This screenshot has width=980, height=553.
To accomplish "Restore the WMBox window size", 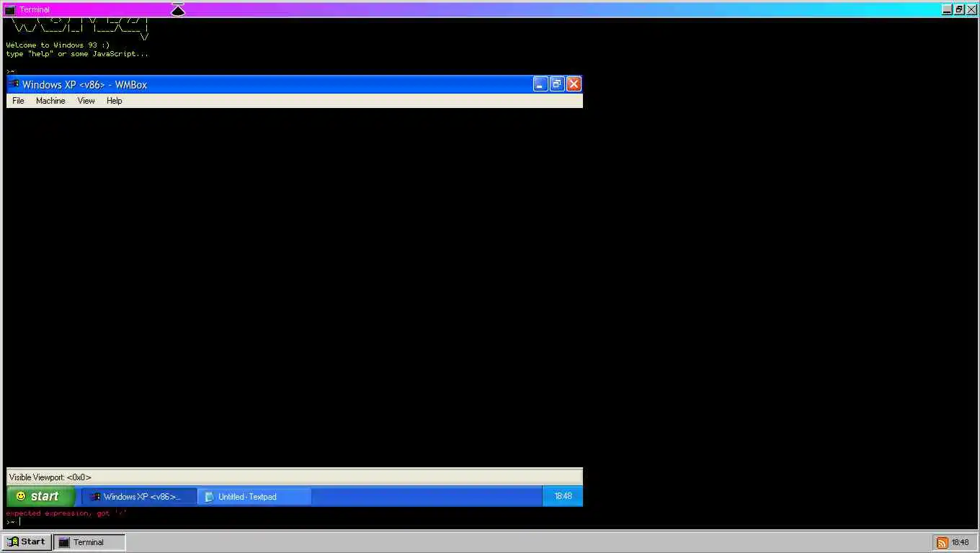I will pyautogui.click(x=557, y=84).
